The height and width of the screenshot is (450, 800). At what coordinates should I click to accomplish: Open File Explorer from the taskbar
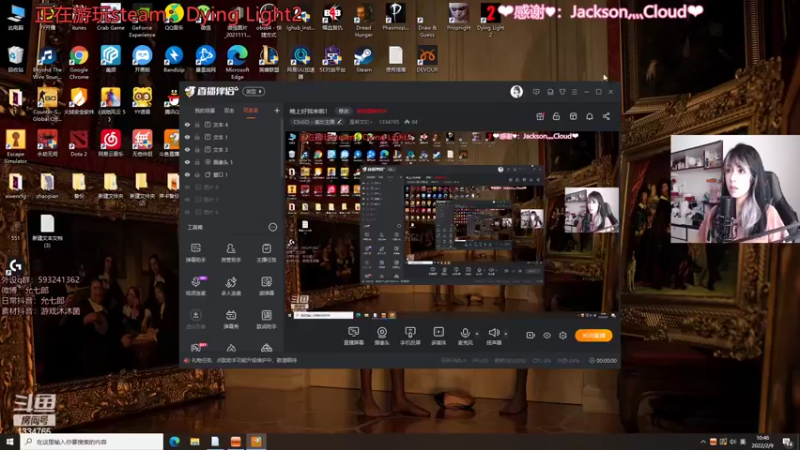pos(195,441)
